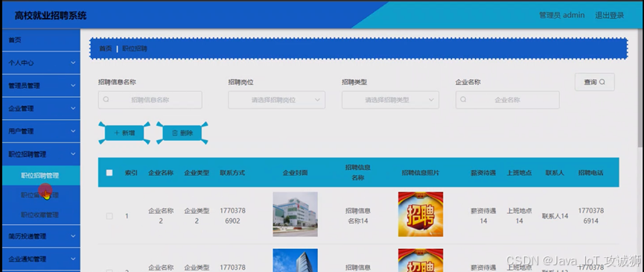Expand the 管理员管理 sidebar menu

click(41, 86)
